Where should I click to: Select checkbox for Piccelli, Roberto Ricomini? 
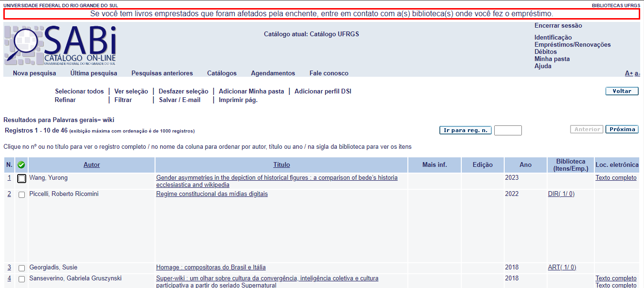(x=21, y=195)
